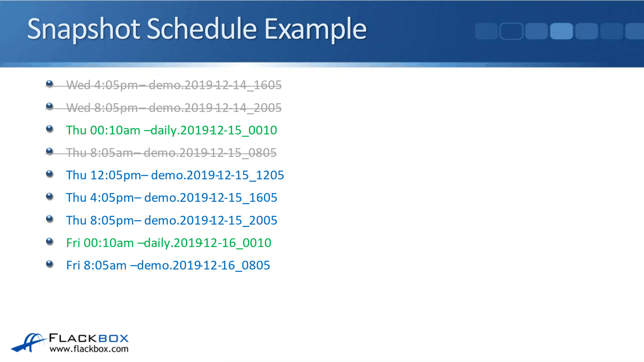
Task: Click the Snapshot Schedule Example title
Action: [x=197, y=29]
